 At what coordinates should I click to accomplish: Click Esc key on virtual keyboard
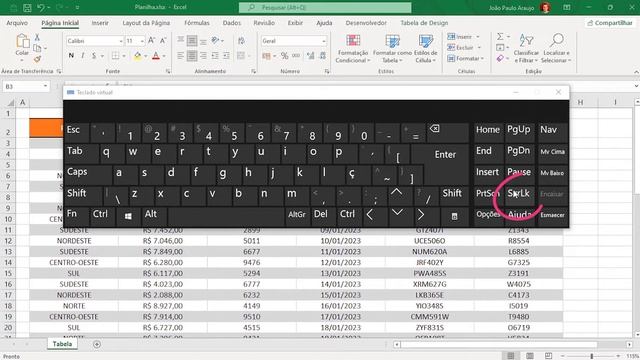77,133
